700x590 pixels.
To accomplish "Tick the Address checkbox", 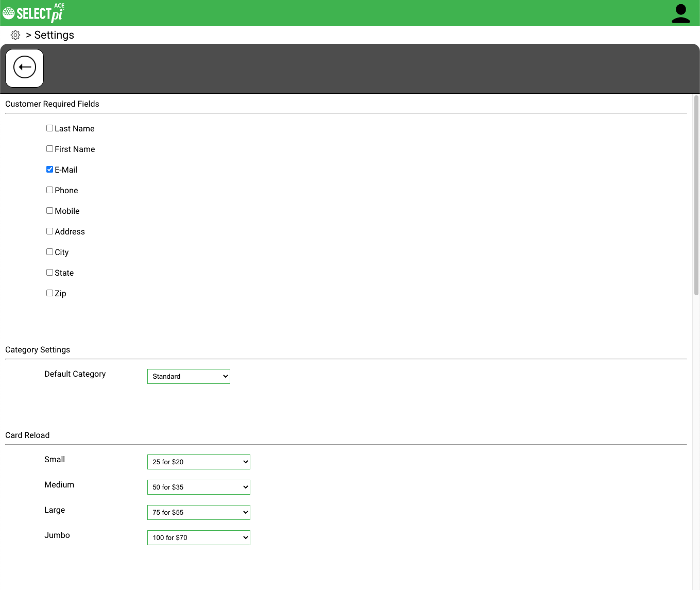I will point(49,231).
